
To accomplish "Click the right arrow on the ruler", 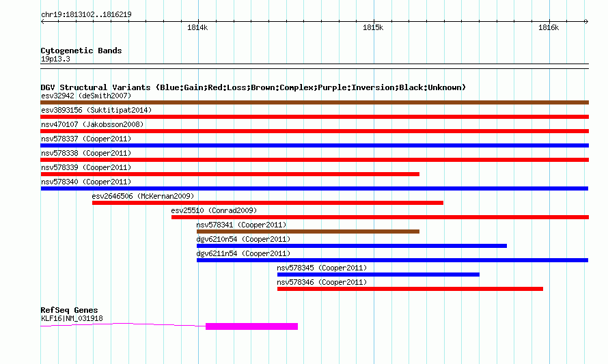I will [586, 22].
